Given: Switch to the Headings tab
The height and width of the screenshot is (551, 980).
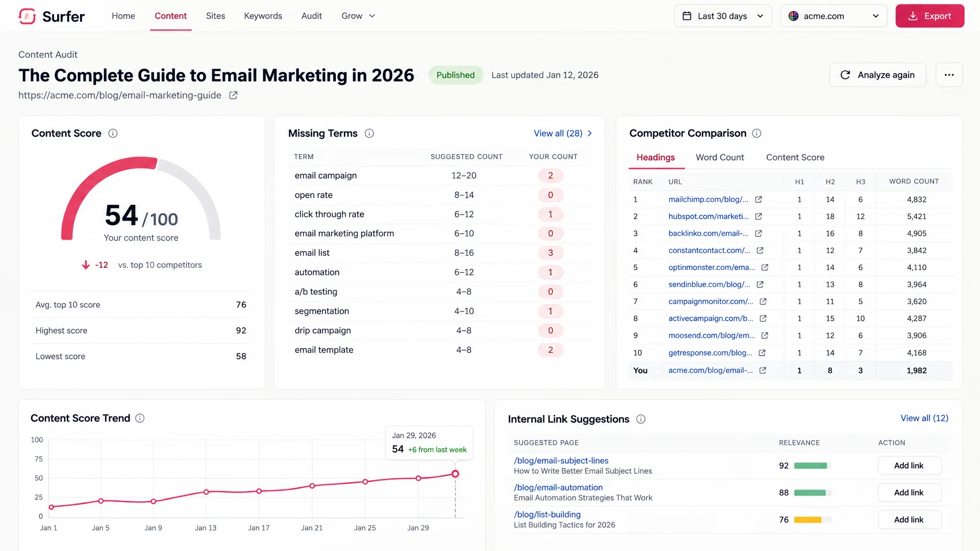Looking at the screenshot, I should click(656, 157).
